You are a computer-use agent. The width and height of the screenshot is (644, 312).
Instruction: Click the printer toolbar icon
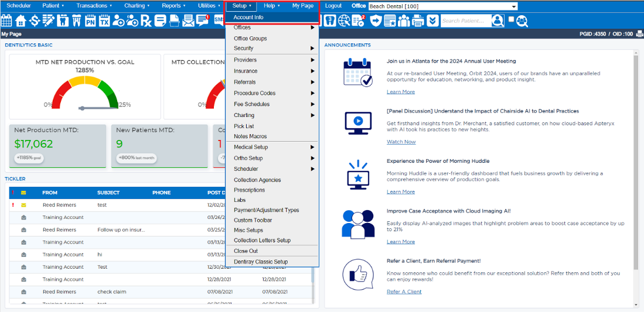click(418, 20)
